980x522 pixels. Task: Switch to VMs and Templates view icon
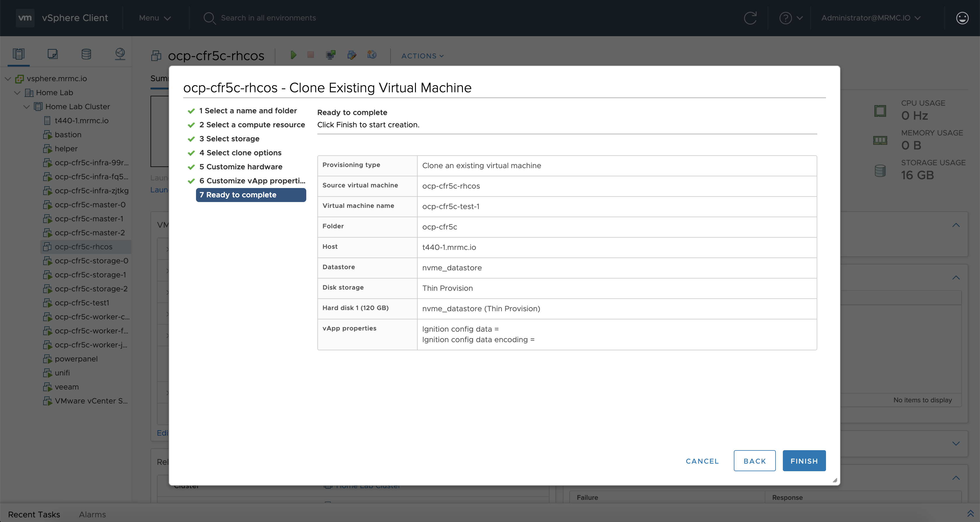point(52,54)
